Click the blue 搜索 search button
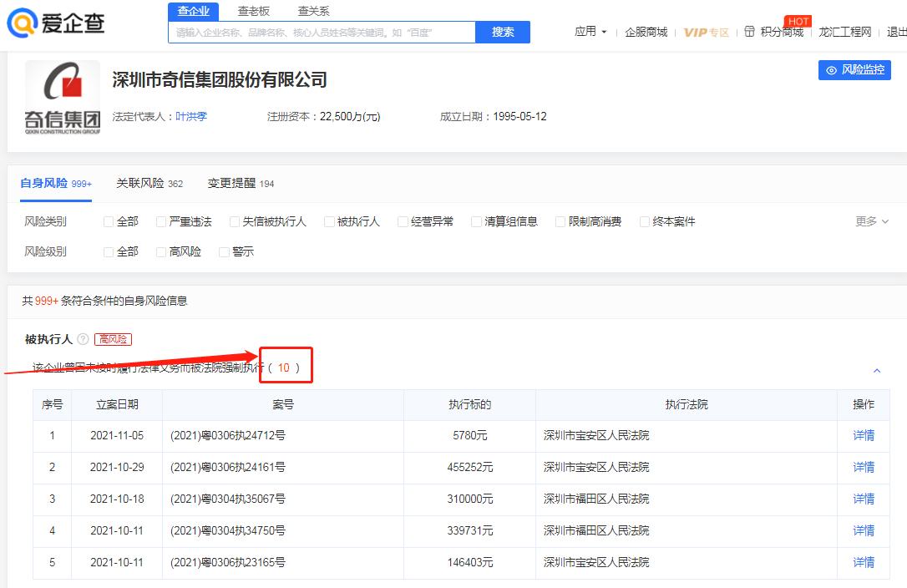 pyautogui.click(x=502, y=32)
